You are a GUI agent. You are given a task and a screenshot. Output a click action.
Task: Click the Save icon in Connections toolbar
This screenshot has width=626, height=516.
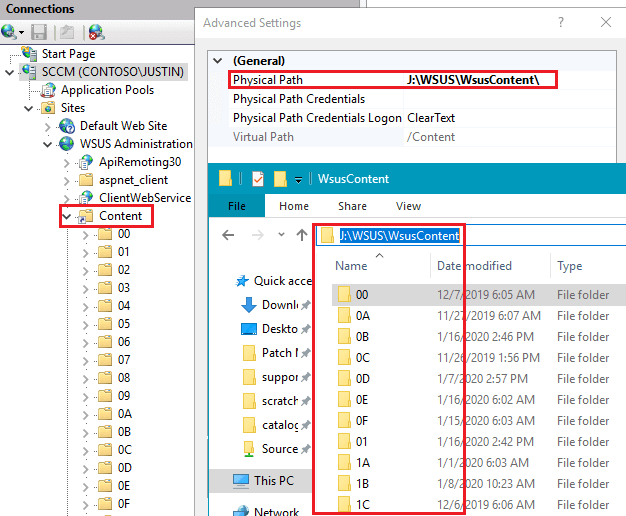tap(39, 32)
